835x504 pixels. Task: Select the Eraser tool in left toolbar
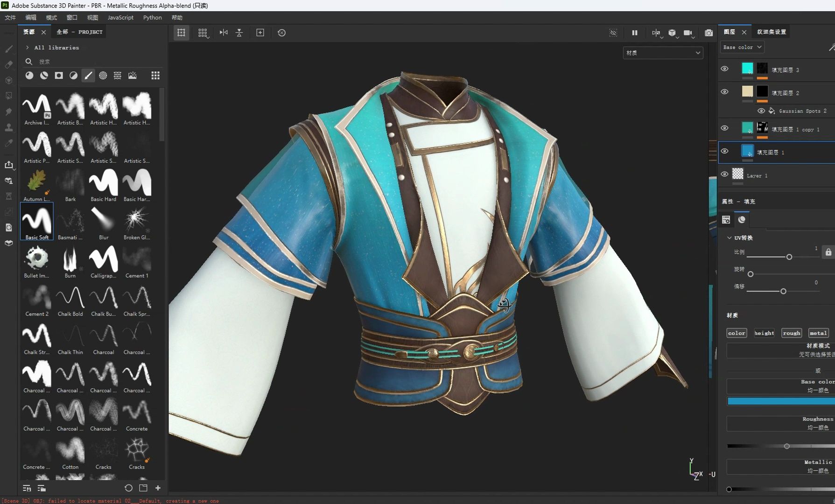8,64
